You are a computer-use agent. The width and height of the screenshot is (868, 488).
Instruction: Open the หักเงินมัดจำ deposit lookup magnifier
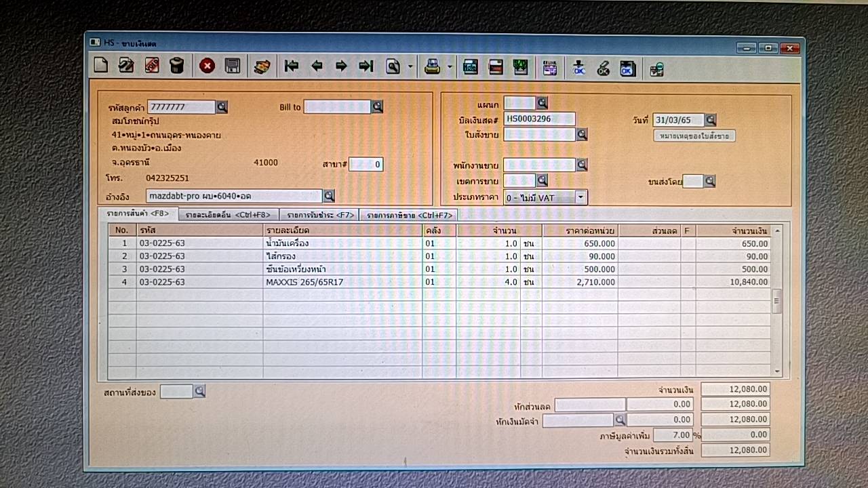[620, 420]
